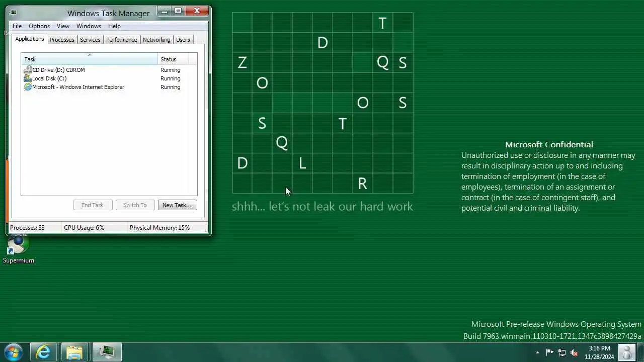
Task: Click the Internet Explorer icon in task list
Action: pos(28,87)
